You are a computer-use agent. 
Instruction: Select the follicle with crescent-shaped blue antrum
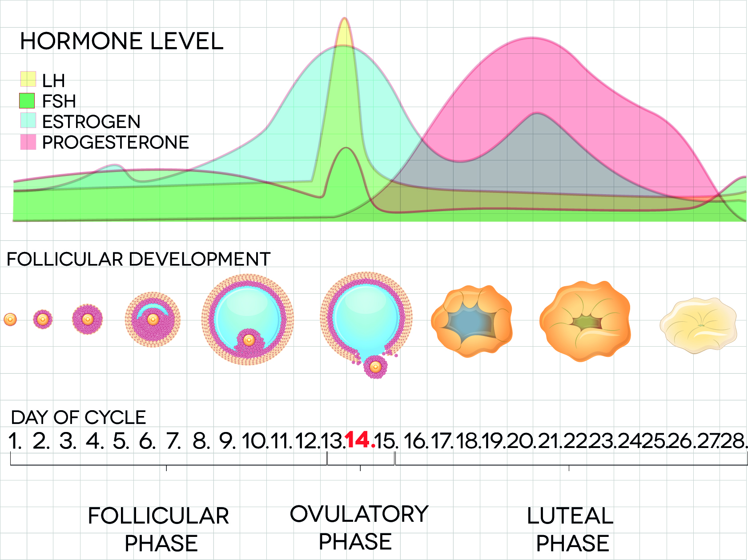pyautogui.click(x=153, y=319)
